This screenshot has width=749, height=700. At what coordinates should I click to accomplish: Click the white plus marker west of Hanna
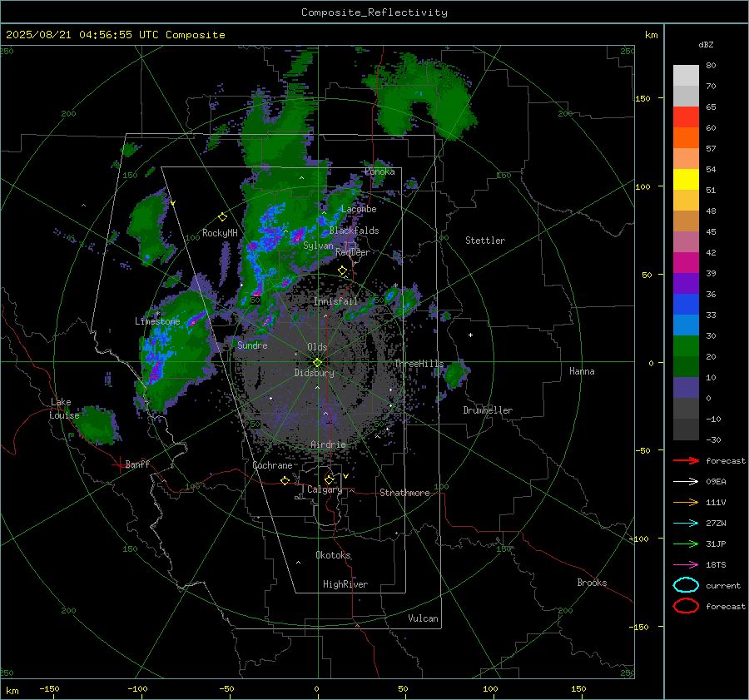(x=470, y=335)
